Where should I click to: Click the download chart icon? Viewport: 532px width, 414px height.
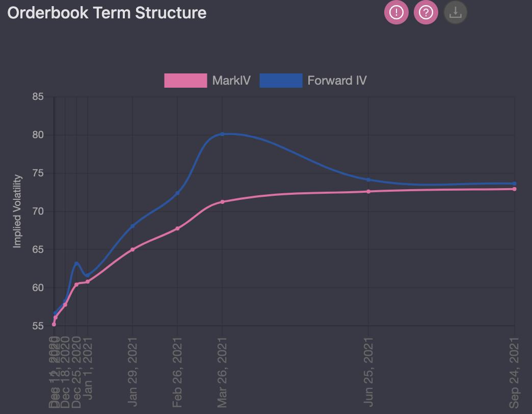pos(456,12)
